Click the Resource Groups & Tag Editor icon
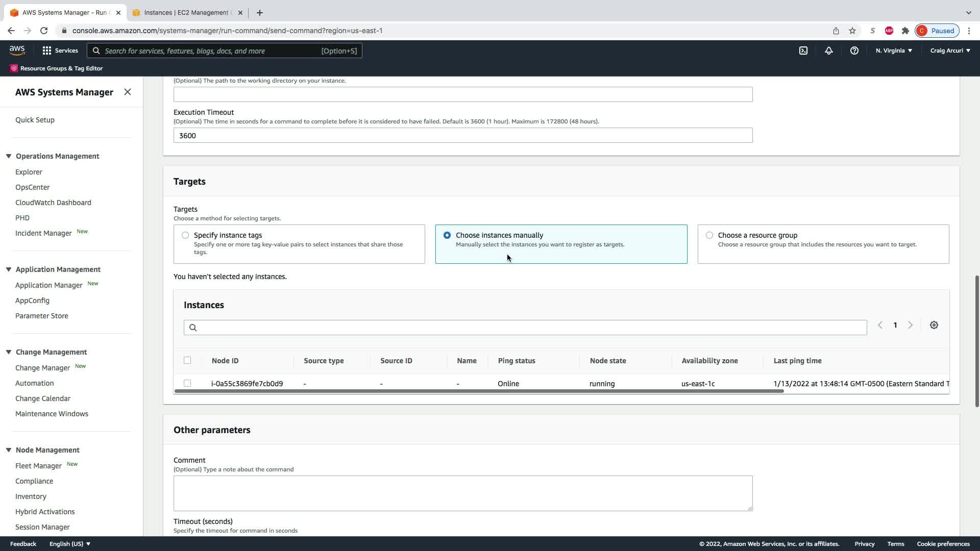 pos(14,68)
